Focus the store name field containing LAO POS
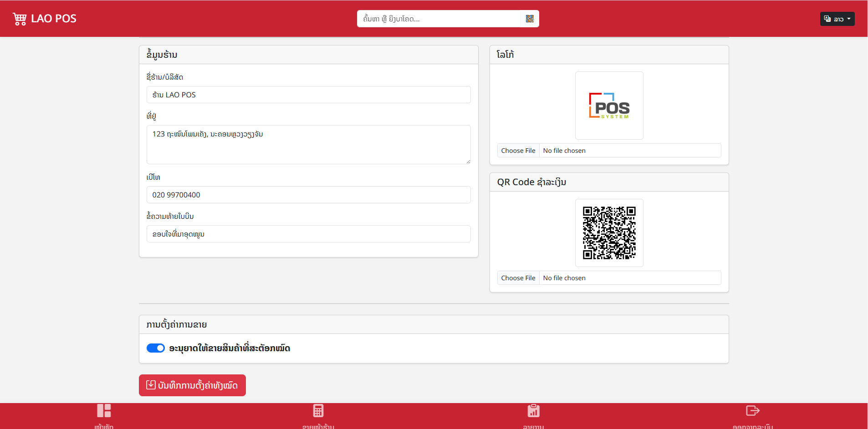The height and width of the screenshot is (429, 868). [x=308, y=95]
